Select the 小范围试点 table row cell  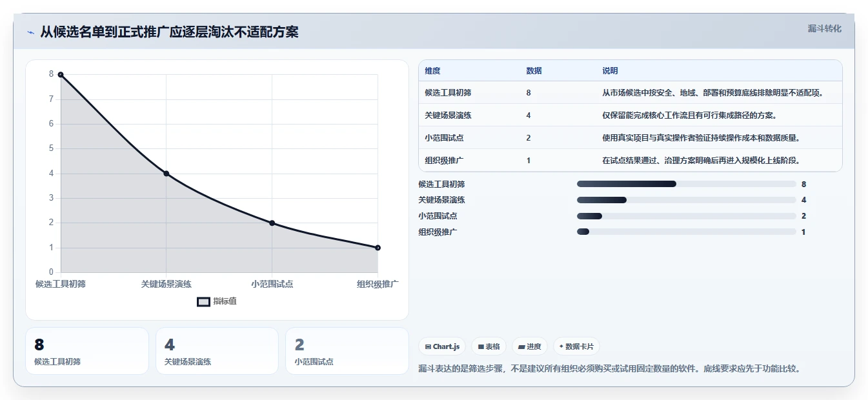[444, 138]
